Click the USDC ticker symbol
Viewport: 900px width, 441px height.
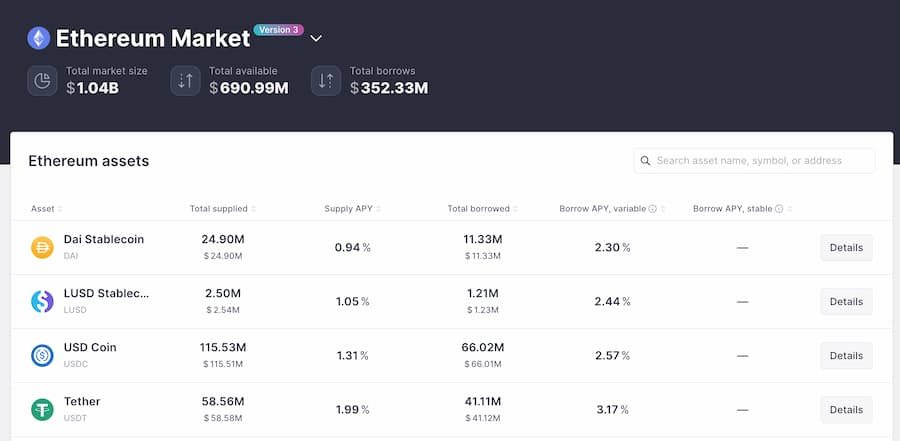pyautogui.click(x=76, y=364)
